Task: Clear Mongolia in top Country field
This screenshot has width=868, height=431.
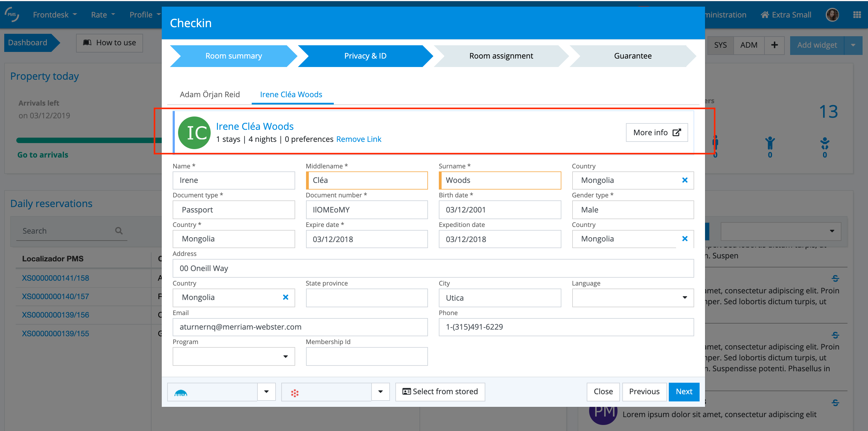Action: [685, 180]
